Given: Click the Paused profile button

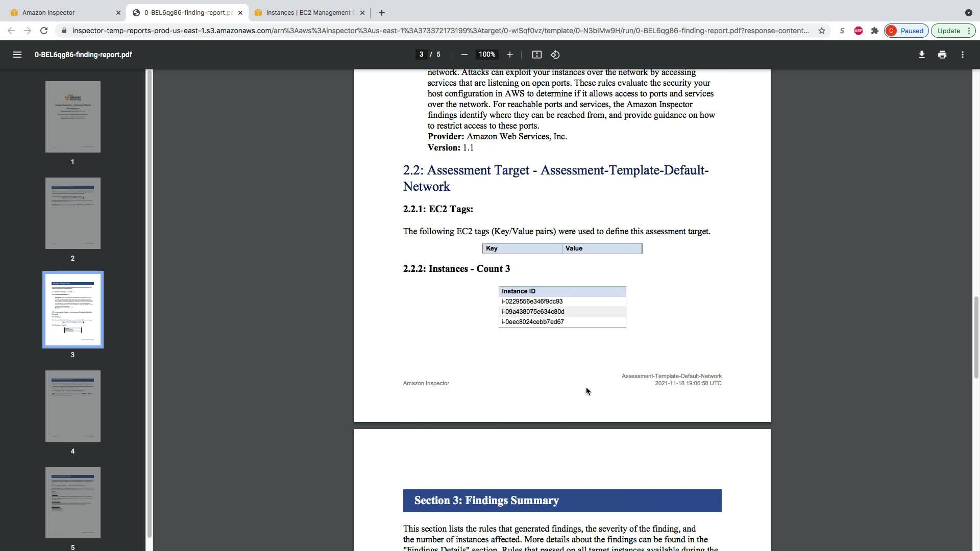Looking at the screenshot, I should click(x=906, y=31).
